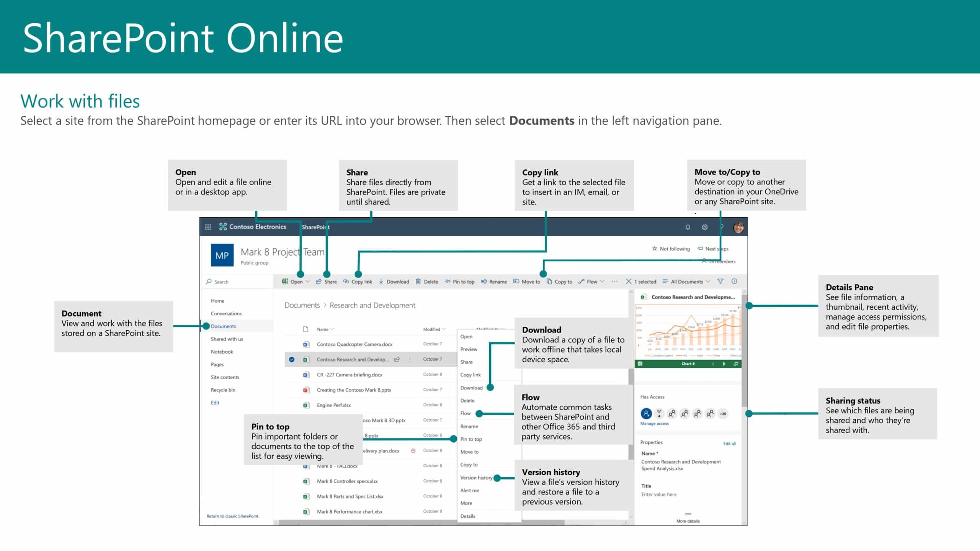Open the user profile picture
The height and width of the screenshot is (551, 980).
(738, 227)
